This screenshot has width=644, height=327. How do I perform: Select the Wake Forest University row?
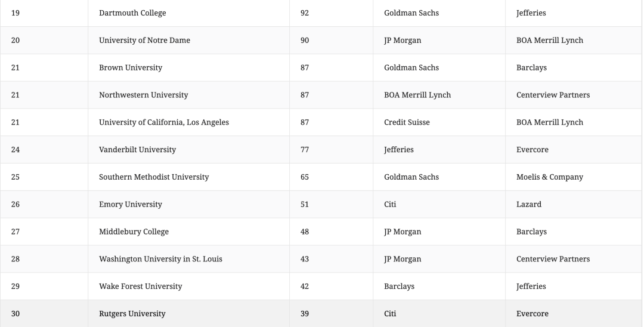pyautogui.click(x=321, y=286)
